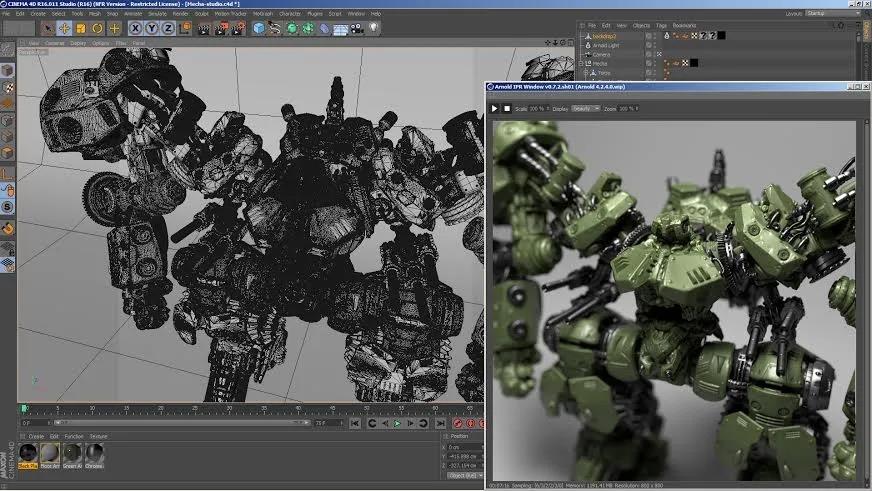872x491 pixels.
Task: Toggle the Y axis lock
Action: 151,28
